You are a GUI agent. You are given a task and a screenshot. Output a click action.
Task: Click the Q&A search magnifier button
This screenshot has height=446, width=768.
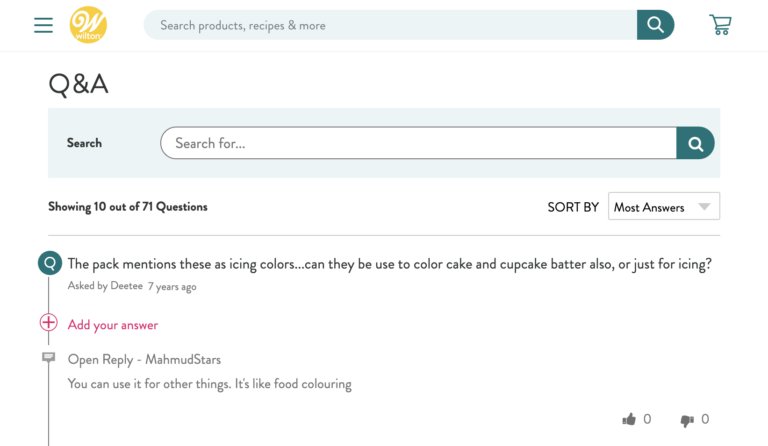coord(695,143)
